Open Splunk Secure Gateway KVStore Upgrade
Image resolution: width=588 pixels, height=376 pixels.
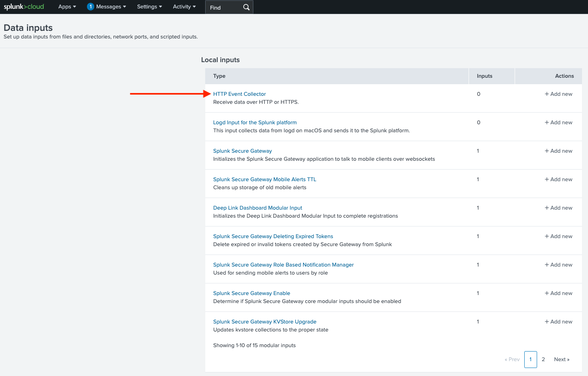(265, 321)
